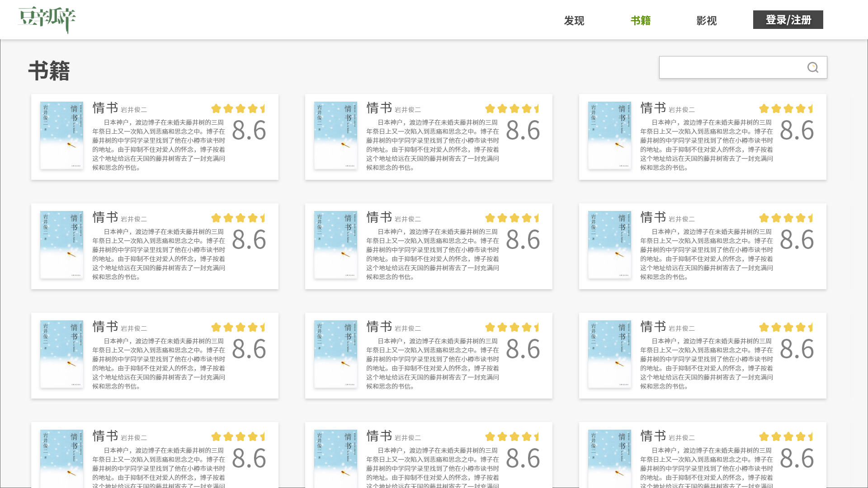The image size is (868, 488).
Task: Select the 书籍 navigation tab
Action: pyautogui.click(x=640, y=20)
